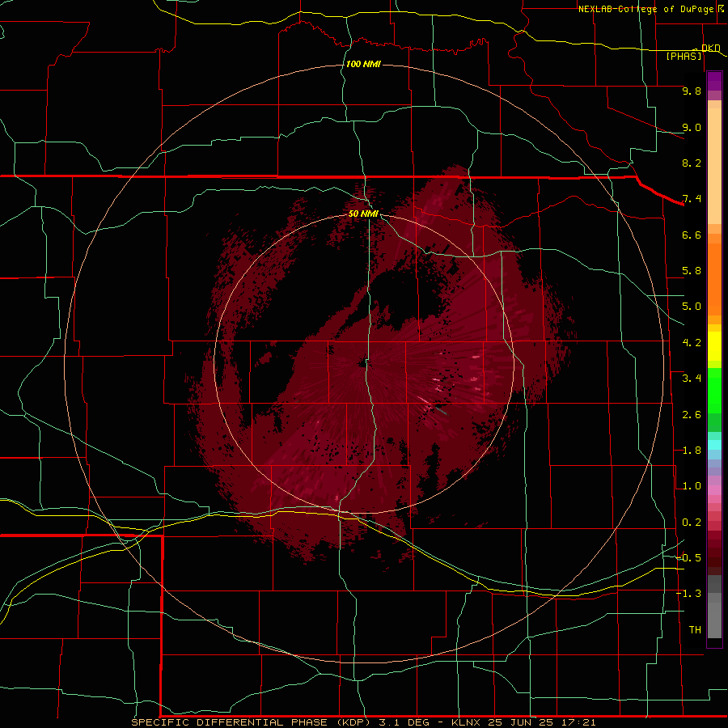Image resolution: width=728 pixels, height=728 pixels.
Task: Pick the gray segment beside TH
Action: [x=714, y=620]
